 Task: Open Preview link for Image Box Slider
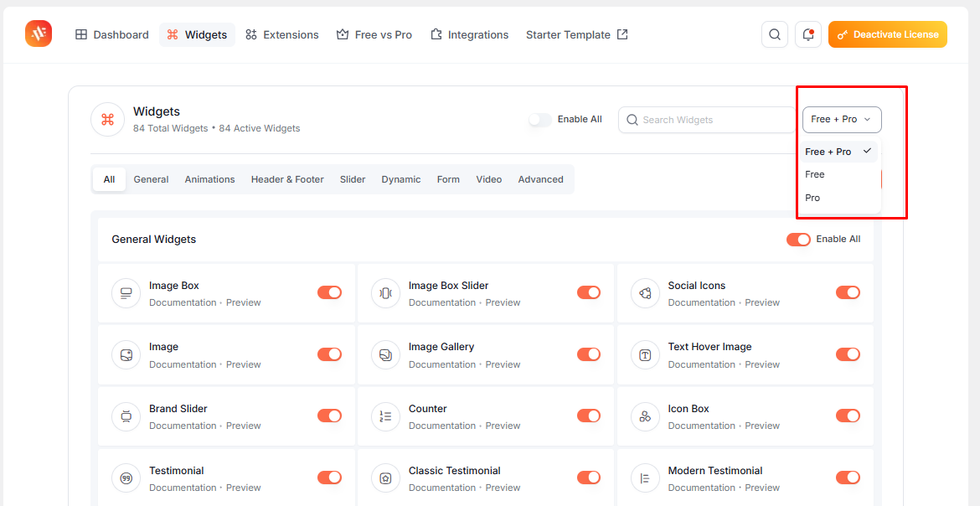[x=503, y=302]
